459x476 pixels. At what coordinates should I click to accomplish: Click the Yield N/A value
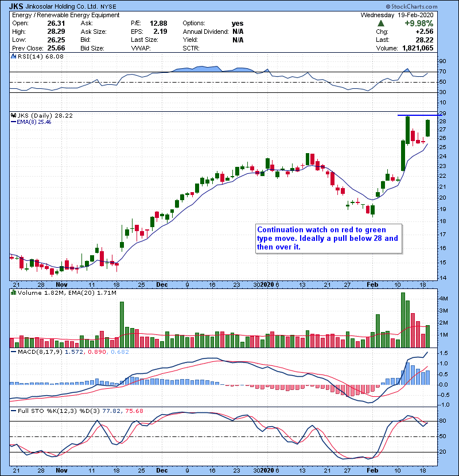coord(238,40)
